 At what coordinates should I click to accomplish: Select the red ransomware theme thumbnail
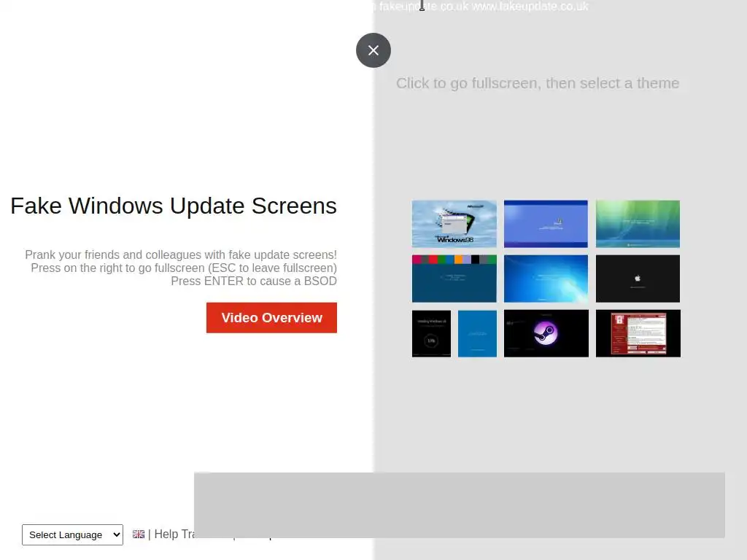tap(638, 333)
